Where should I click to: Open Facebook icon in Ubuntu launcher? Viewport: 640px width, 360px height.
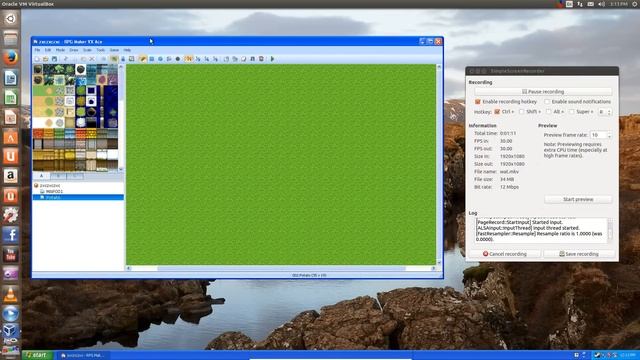tap(11, 235)
